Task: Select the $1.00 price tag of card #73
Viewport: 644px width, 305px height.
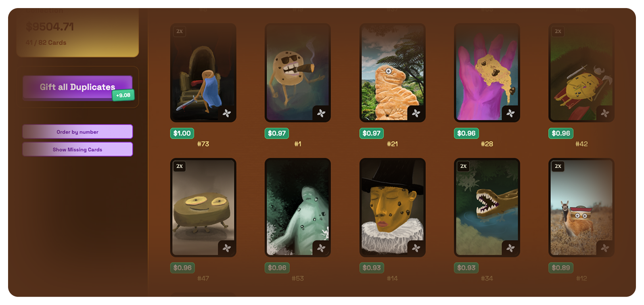Action: [x=182, y=133]
